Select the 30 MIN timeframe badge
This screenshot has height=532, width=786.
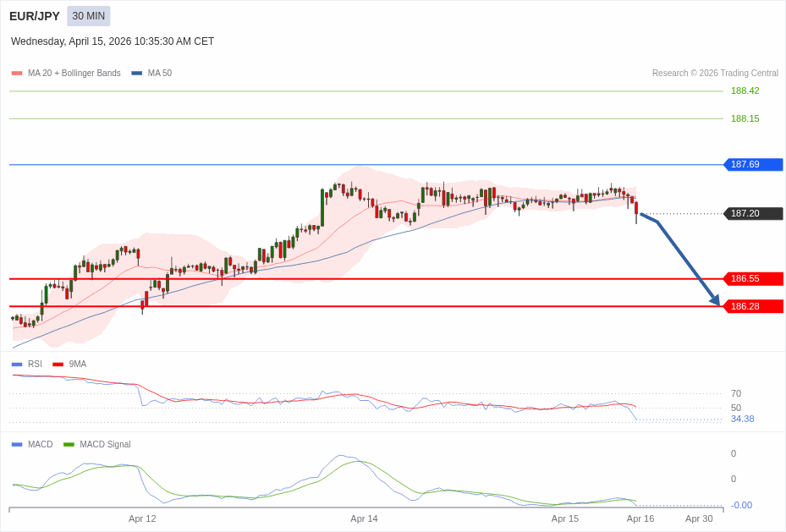point(89,16)
